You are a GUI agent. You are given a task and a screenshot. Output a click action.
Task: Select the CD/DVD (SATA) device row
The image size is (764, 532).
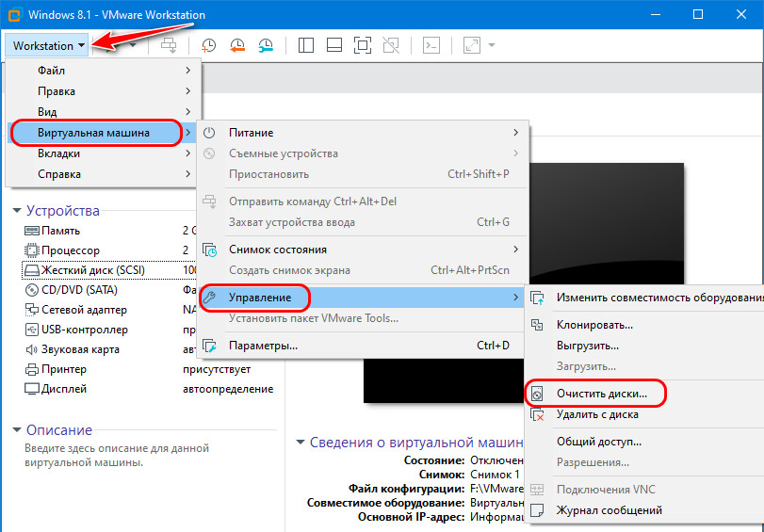(x=109, y=290)
